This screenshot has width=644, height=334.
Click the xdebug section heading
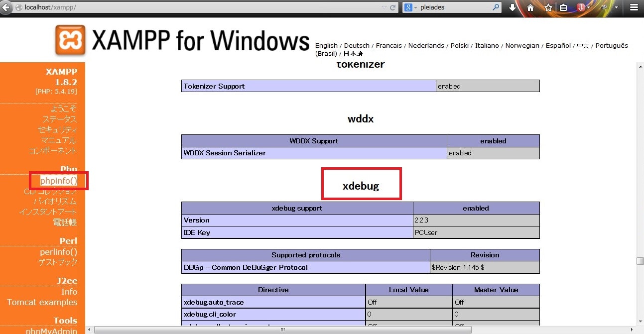(x=361, y=186)
